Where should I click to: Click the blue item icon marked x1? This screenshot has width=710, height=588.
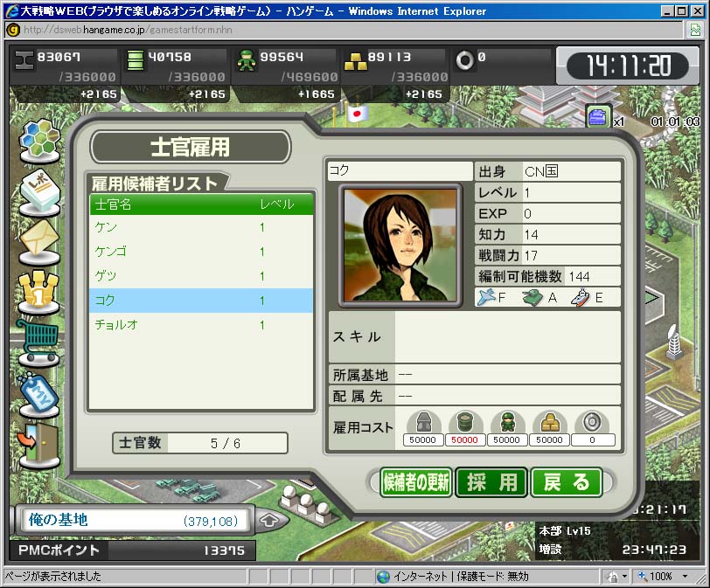598,116
